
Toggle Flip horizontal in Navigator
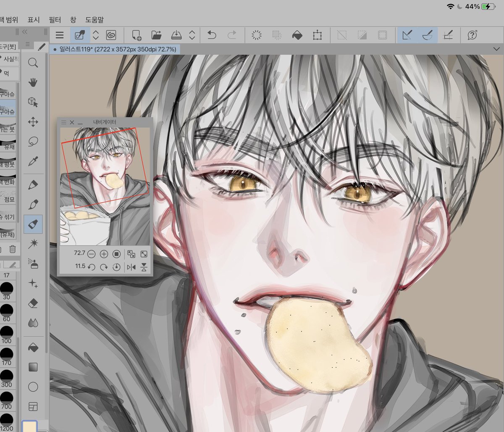point(131,267)
